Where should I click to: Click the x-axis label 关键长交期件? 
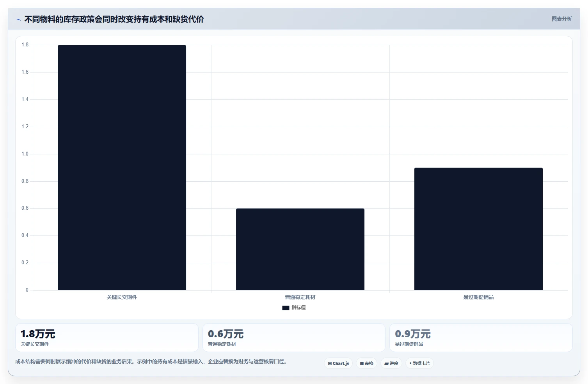pos(122,297)
